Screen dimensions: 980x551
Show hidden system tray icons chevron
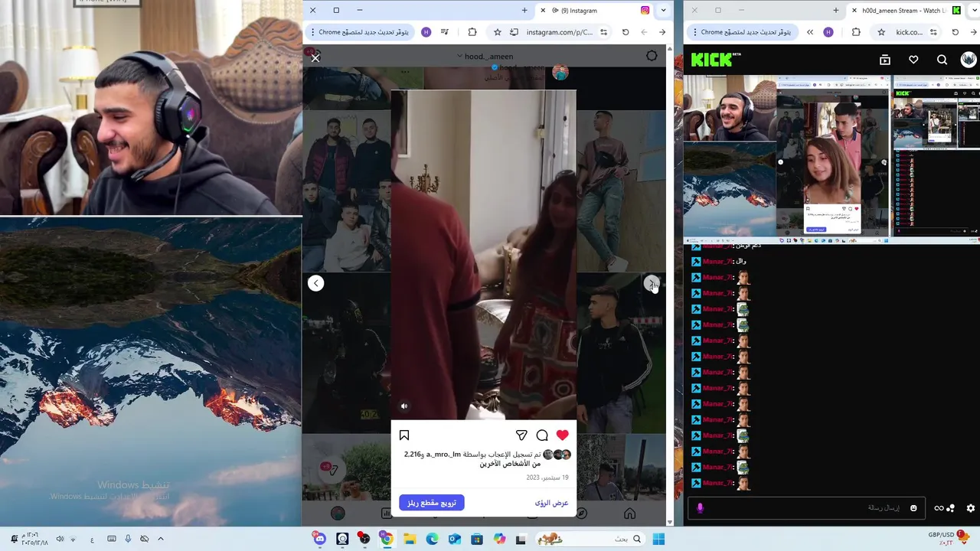coord(160,540)
